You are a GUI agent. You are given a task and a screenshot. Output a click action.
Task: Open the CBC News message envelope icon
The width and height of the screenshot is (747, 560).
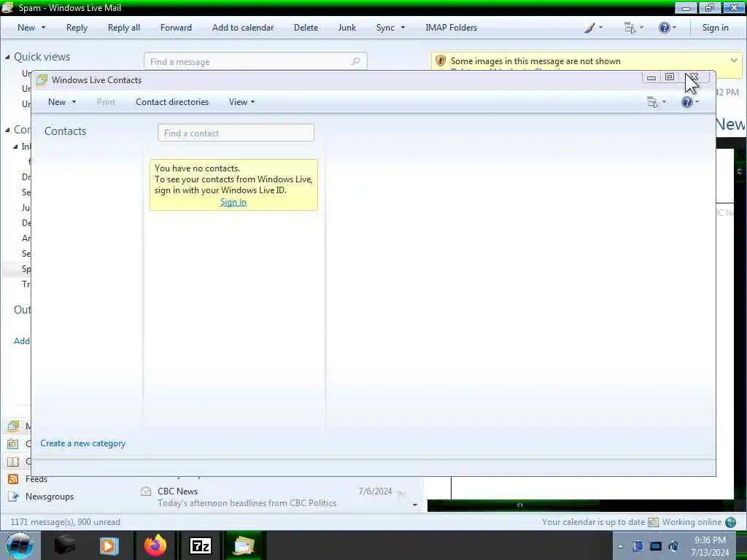[x=146, y=491]
